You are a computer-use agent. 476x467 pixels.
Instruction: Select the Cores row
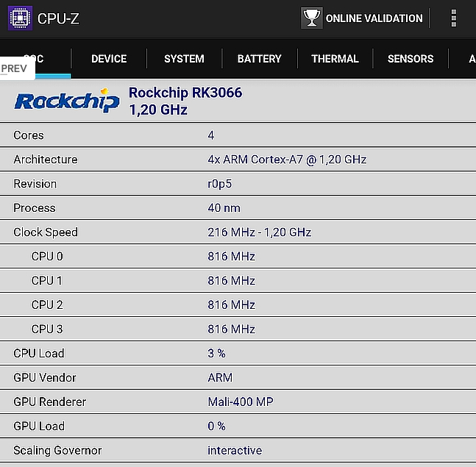pos(238,135)
